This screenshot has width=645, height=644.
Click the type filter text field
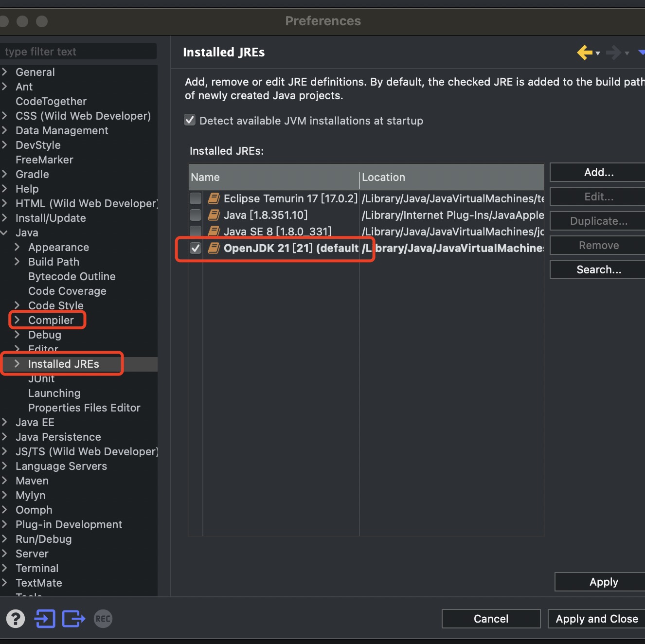pyautogui.click(x=78, y=52)
